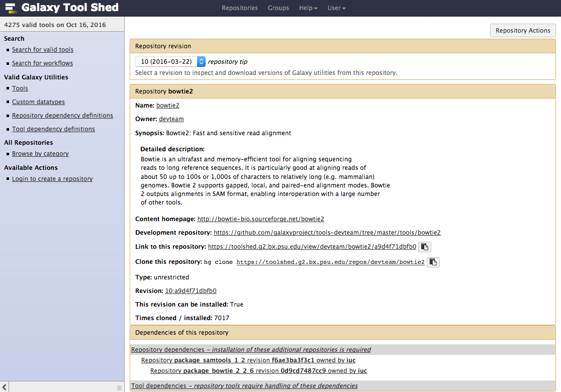Open Search for workflows link

[42, 63]
